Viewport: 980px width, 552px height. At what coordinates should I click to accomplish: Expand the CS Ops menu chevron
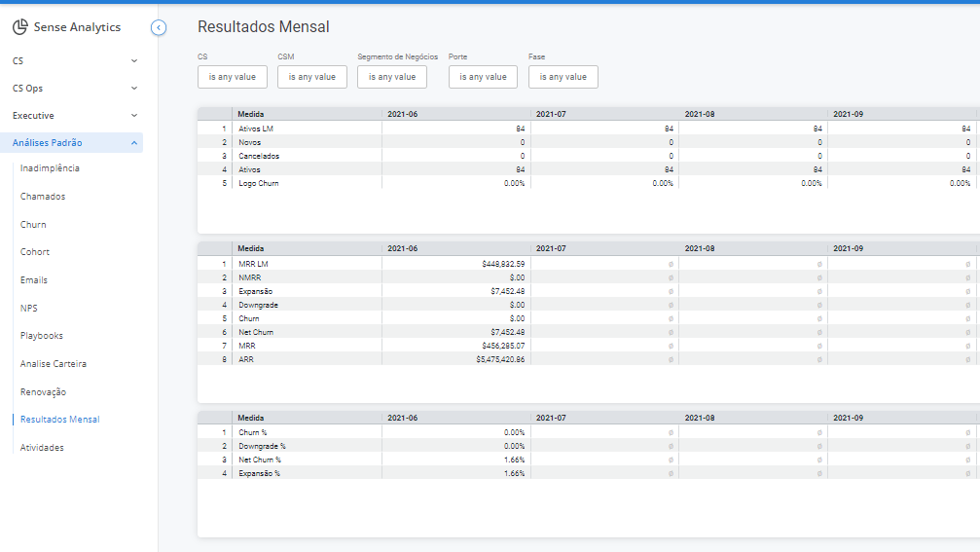133,89
